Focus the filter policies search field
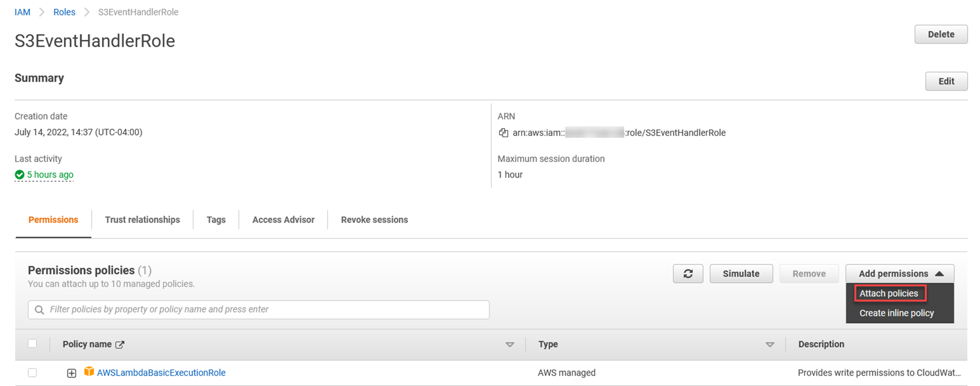The width and height of the screenshot is (980, 386). (259, 310)
